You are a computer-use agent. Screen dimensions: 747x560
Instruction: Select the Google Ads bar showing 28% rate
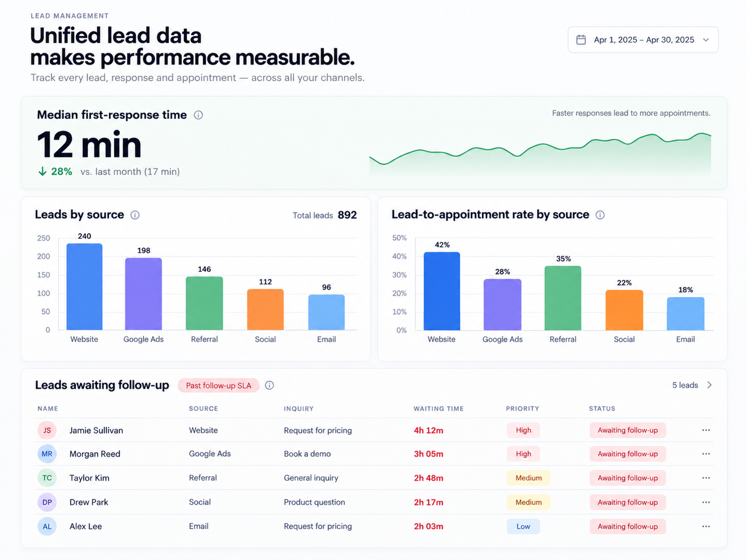click(502, 304)
